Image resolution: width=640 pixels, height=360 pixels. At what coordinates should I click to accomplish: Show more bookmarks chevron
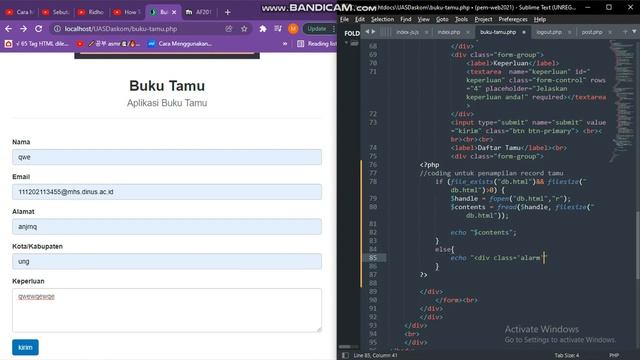[x=285, y=44]
